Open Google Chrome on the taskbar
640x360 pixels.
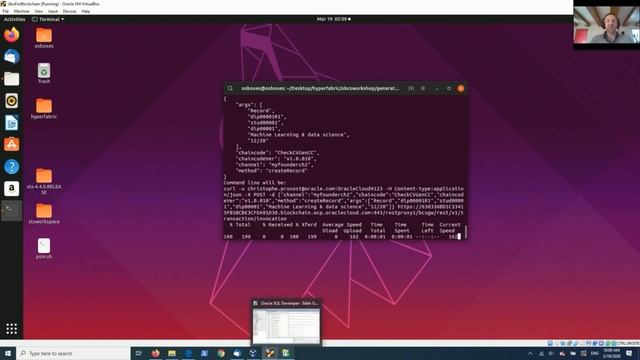221,353
